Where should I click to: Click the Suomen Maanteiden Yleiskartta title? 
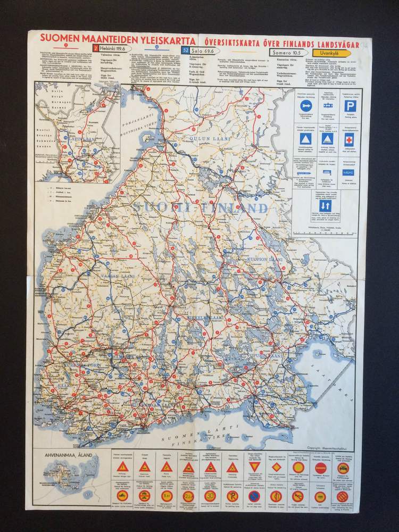118,39
